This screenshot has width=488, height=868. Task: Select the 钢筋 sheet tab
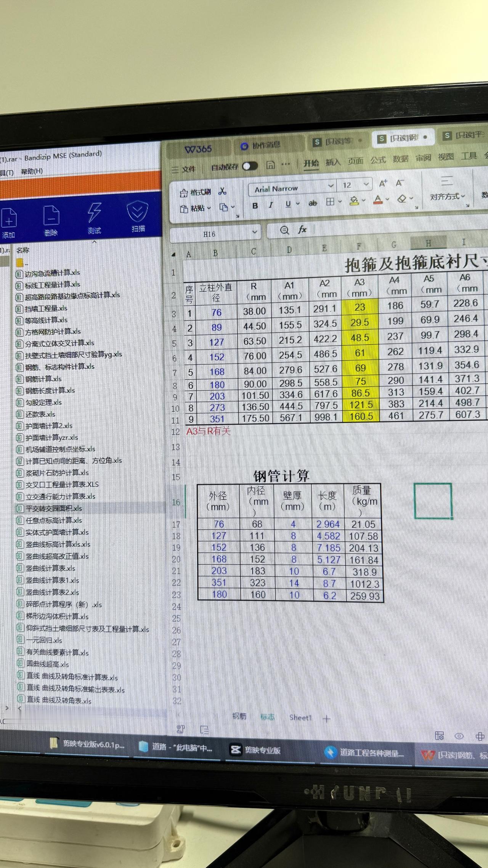coord(239,716)
